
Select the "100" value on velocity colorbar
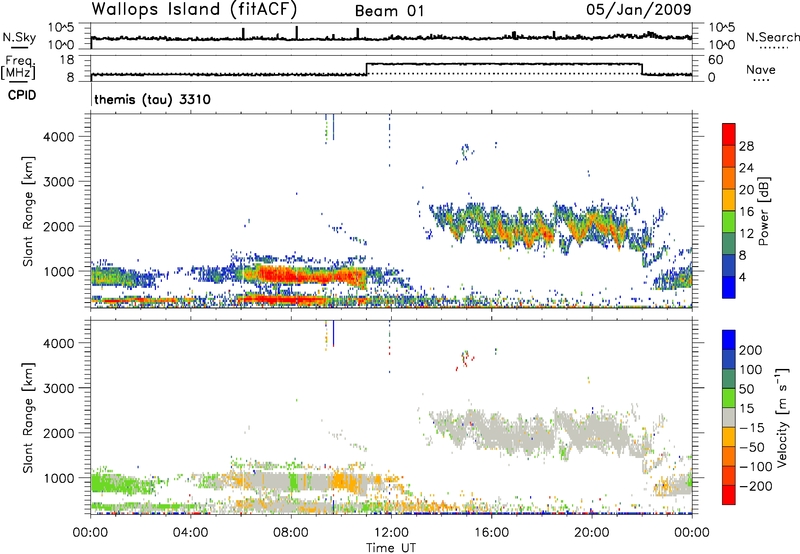(751, 369)
